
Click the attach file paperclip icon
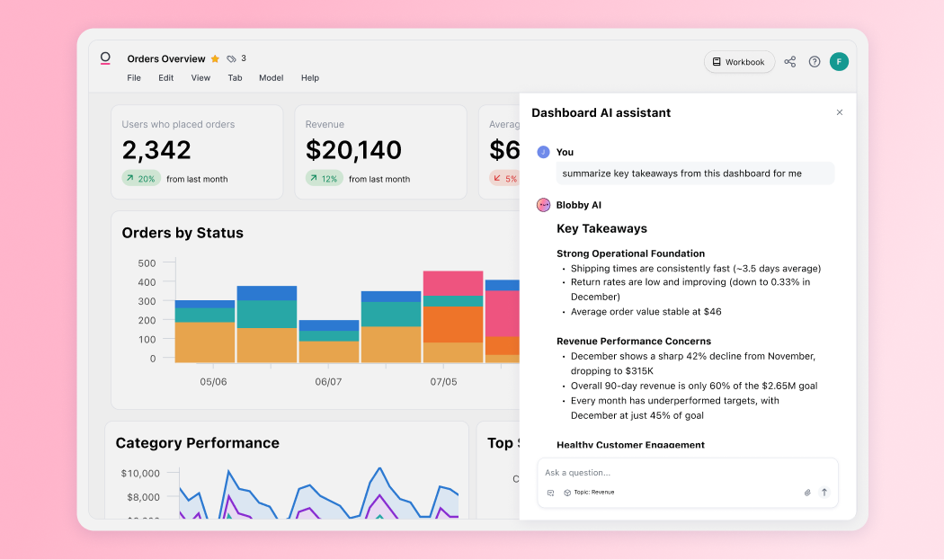pos(807,493)
